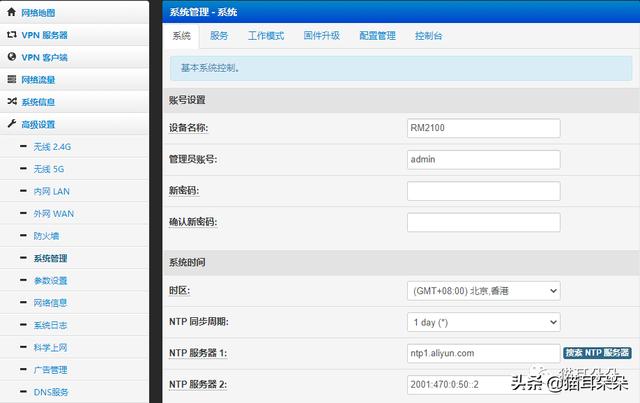Go to 无线 5G settings
Viewport: 640px width, 403px height.
(49, 169)
